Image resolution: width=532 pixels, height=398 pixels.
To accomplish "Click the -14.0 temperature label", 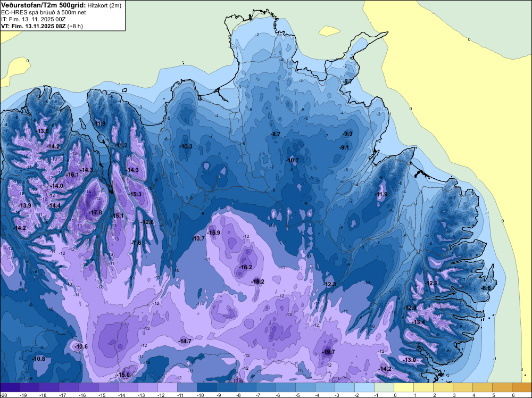I will pyautogui.click(x=57, y=186).
